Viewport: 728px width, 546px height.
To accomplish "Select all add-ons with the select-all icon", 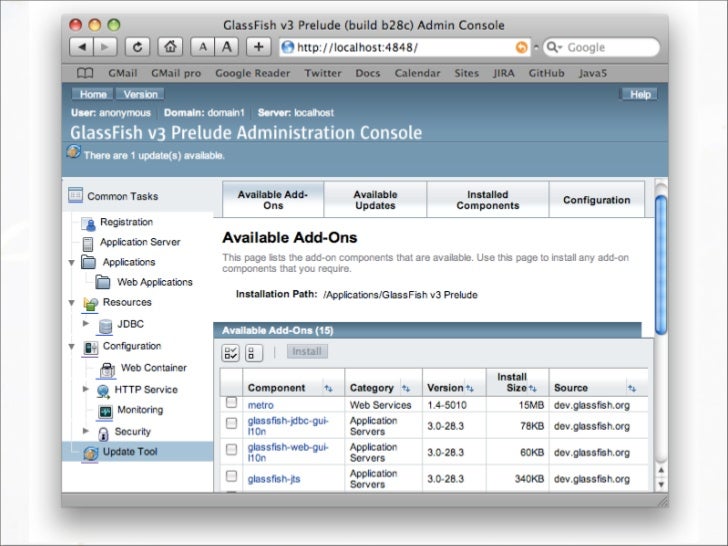I will [x=230, y=353].
